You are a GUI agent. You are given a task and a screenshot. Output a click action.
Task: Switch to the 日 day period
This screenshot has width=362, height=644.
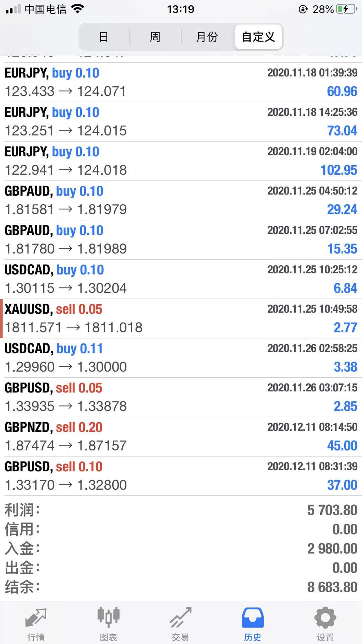tap(104, 37)
